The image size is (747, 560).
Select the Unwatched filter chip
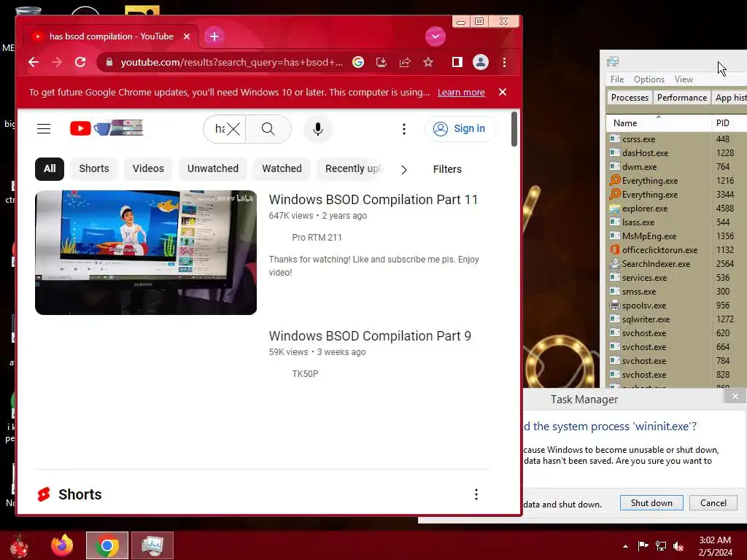click(212, 168)
